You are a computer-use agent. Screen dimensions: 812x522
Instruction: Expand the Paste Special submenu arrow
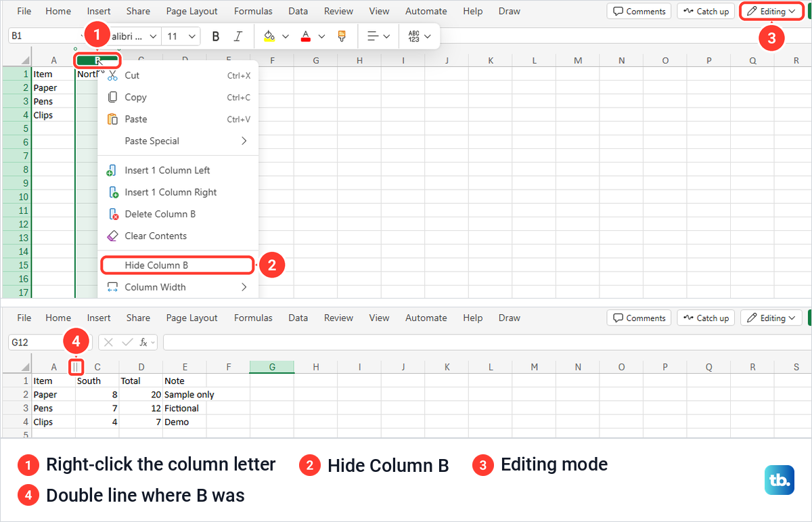pyautogui.click(x=244, y=141)
